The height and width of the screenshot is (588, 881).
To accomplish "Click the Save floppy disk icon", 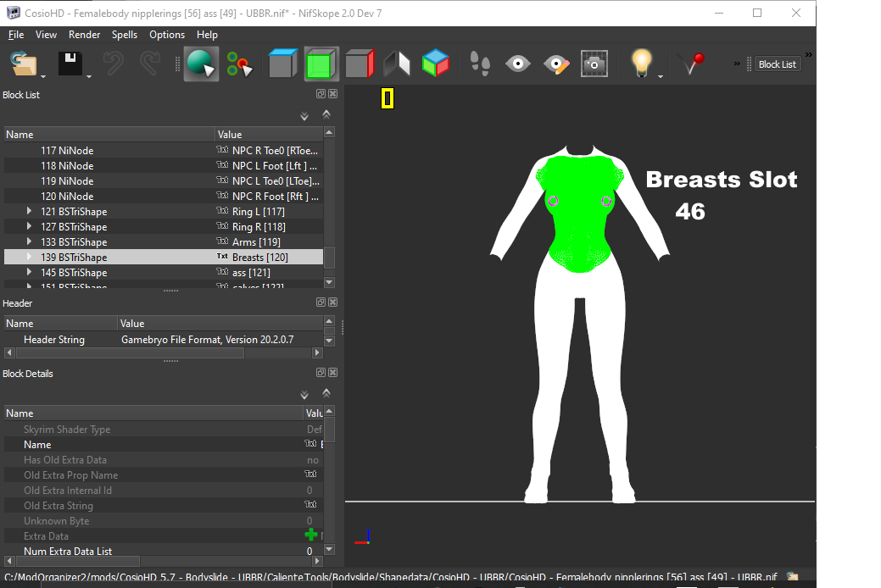I will click(70, 64).
